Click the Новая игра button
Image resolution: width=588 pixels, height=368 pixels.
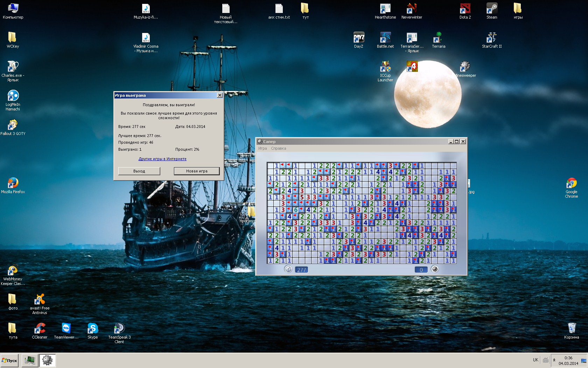pos(197,171)
